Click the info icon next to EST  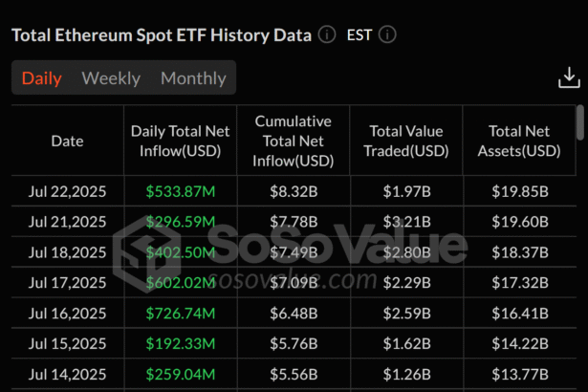pyautogui.click(x=387, y=35)
